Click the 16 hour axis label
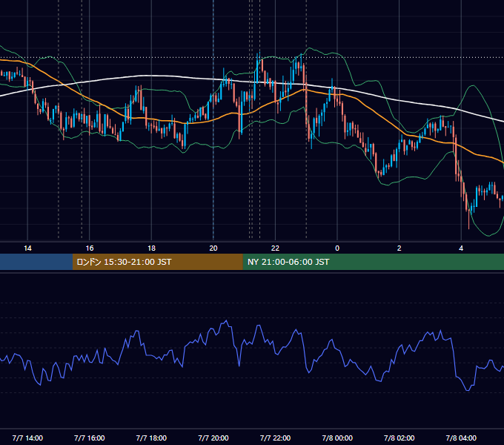This screenshot has width=504, height=445. [90, 248]
